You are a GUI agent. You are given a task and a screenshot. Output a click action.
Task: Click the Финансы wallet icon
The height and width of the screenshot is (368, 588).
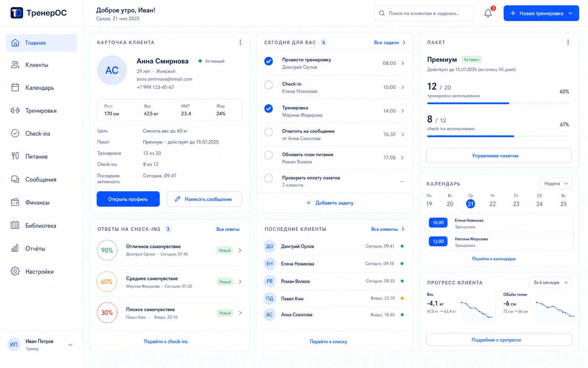(x=15, y=203)
